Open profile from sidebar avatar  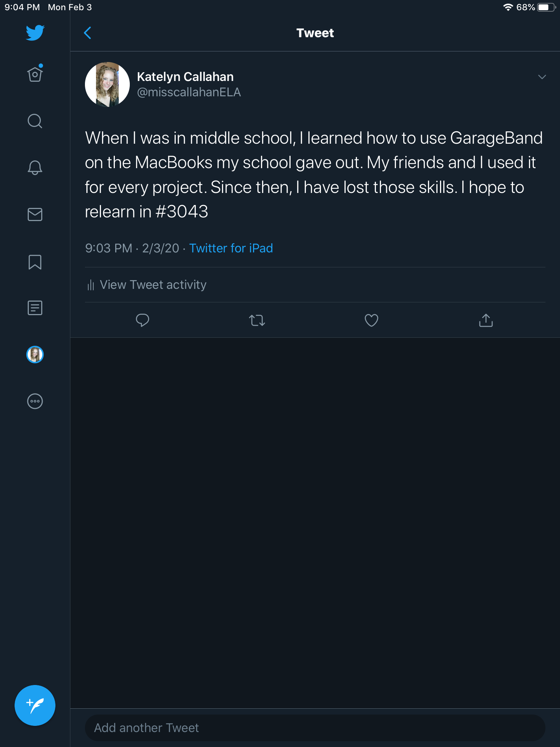pos(35,355)
